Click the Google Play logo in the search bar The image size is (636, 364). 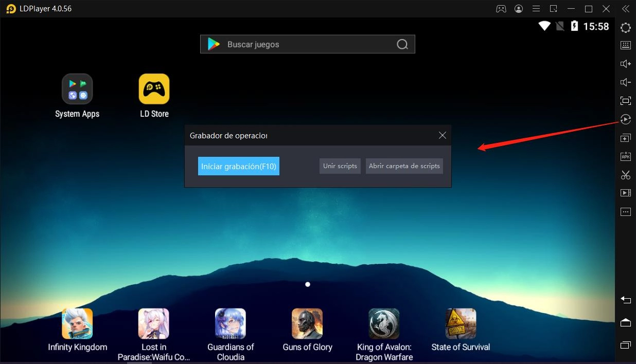point(214,44)
